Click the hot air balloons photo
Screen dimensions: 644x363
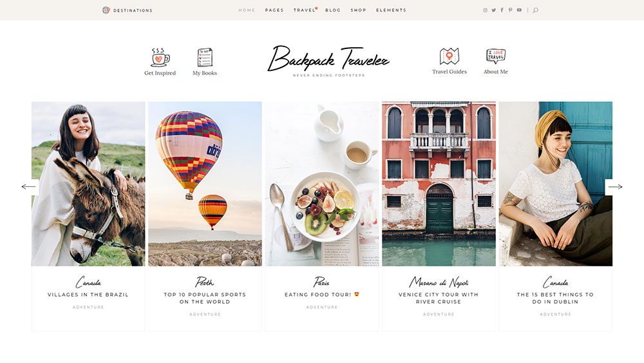(x=205, y=184)
